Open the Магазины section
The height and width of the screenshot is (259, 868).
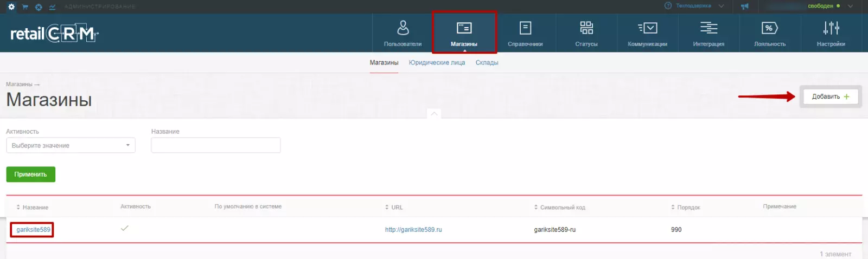[464, 33]
